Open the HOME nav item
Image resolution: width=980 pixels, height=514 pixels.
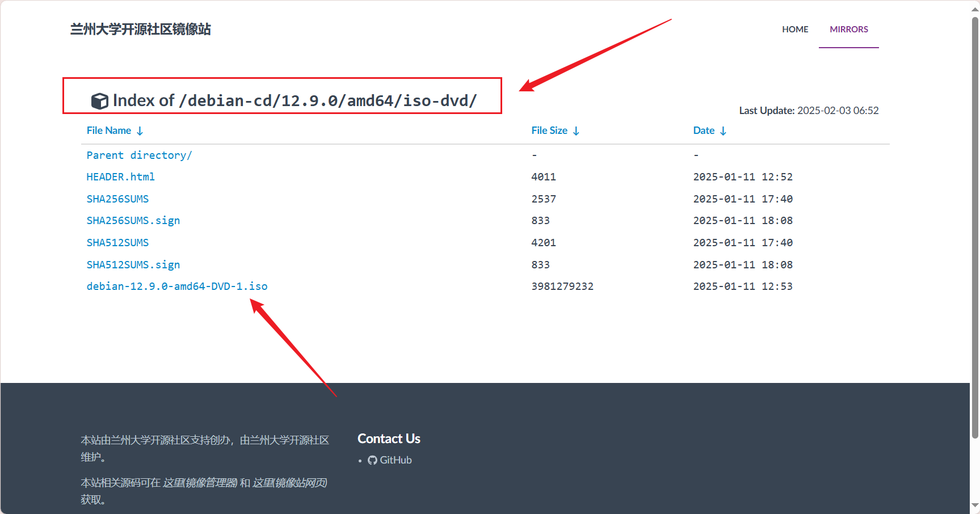[795, 30]
